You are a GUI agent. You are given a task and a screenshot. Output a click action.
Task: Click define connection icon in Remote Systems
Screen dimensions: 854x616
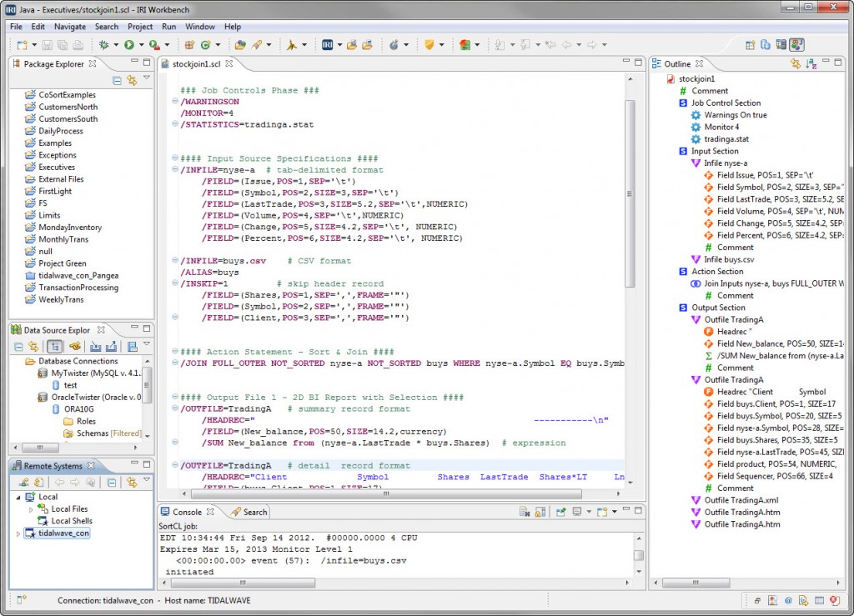(x=23, y=482)
